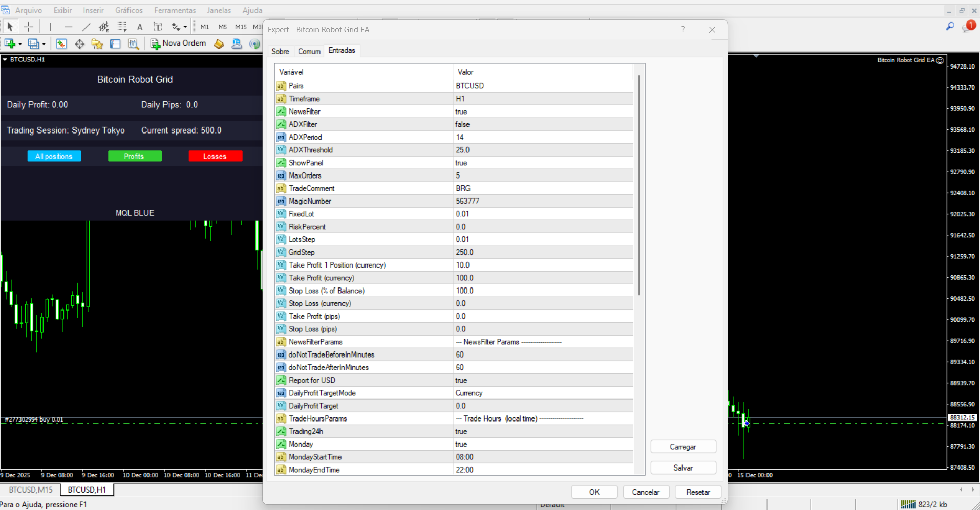
Task: Pick the vertical line drawing tool
Action: click(x=50, y=27)
